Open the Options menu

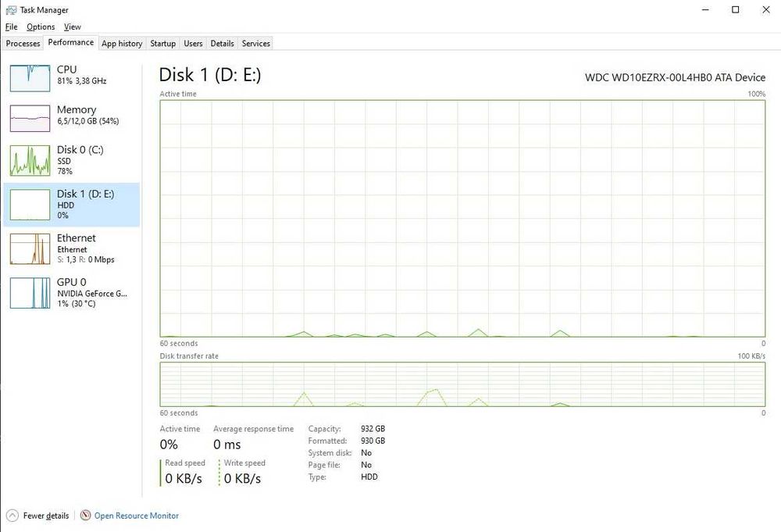41,27
